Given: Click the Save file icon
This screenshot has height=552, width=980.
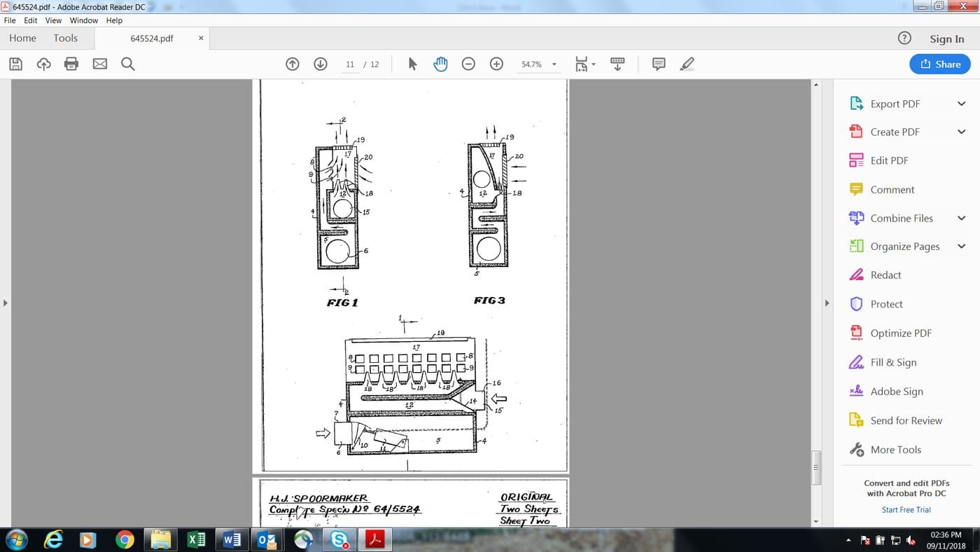Looking at the screenshot, I should tap(16, 64).
